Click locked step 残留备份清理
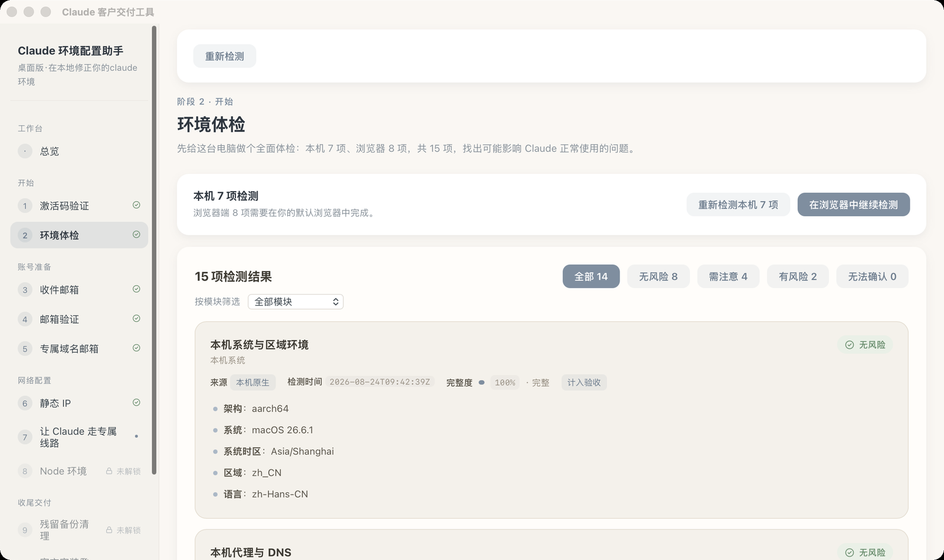The height and width of the screenshot is (560, 944). [x=79, y=530]
